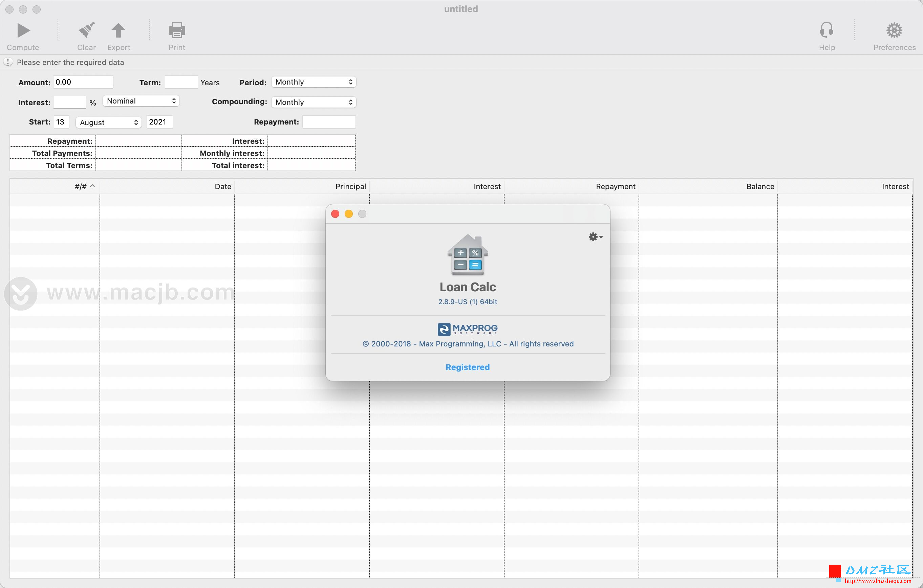
Task: Click the Loan Calc title text
Action: [x=468, y=287]
